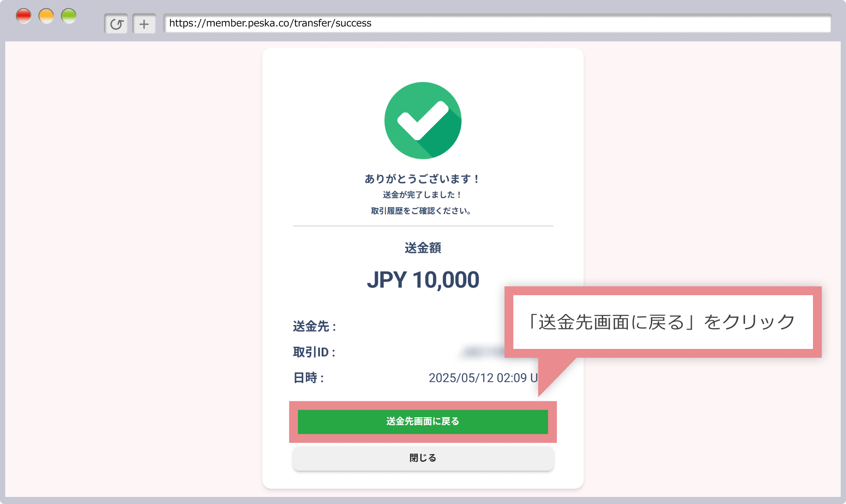Select the JPY 10,000 amount text

[423, 280]
